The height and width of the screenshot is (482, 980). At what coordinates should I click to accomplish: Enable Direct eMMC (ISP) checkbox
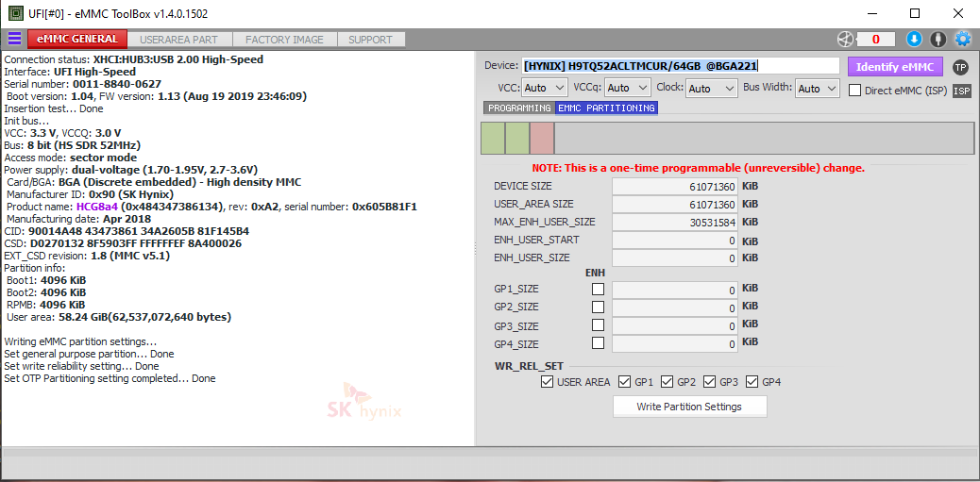point(855,91)
